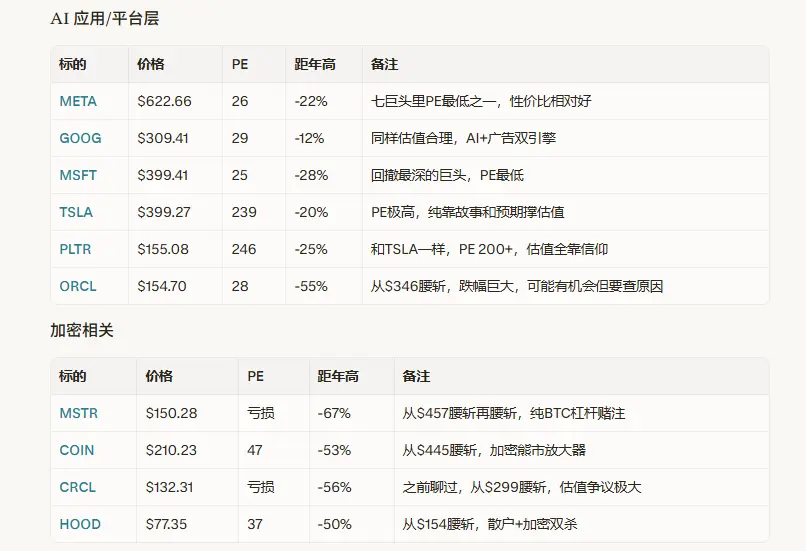
Task: Open the META ticker link
Action: tap(78, 101)
